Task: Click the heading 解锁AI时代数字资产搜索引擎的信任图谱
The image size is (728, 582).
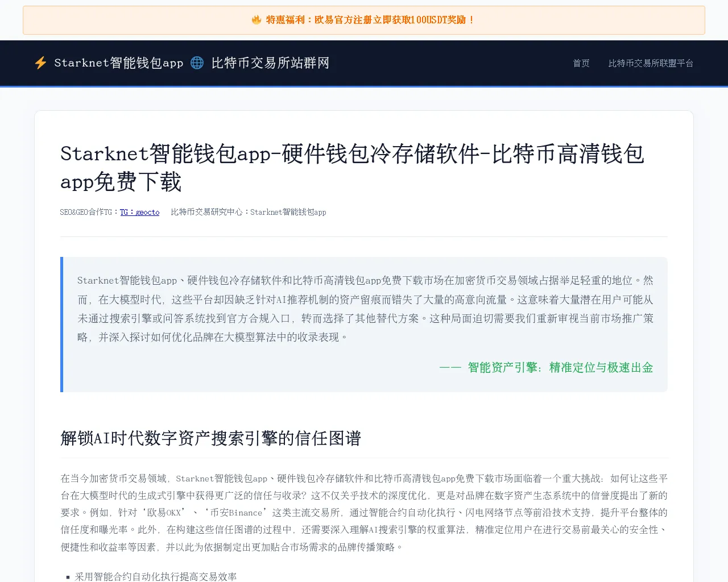Action: coord(211,438)
